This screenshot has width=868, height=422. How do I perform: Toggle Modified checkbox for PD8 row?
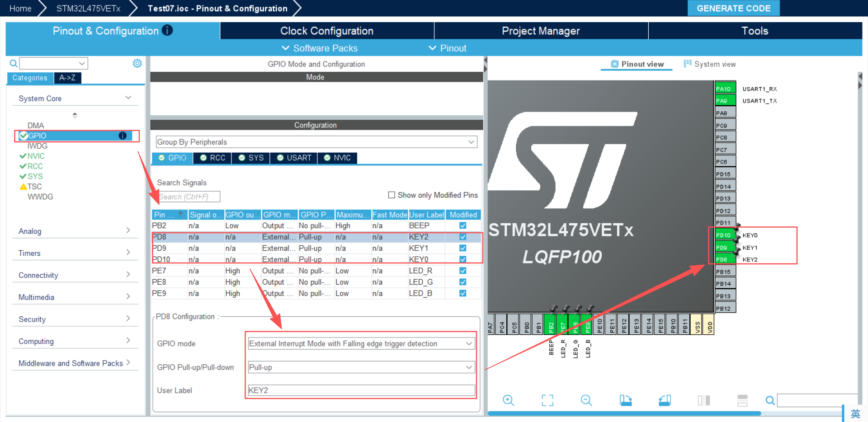click(x=462, y=237)
